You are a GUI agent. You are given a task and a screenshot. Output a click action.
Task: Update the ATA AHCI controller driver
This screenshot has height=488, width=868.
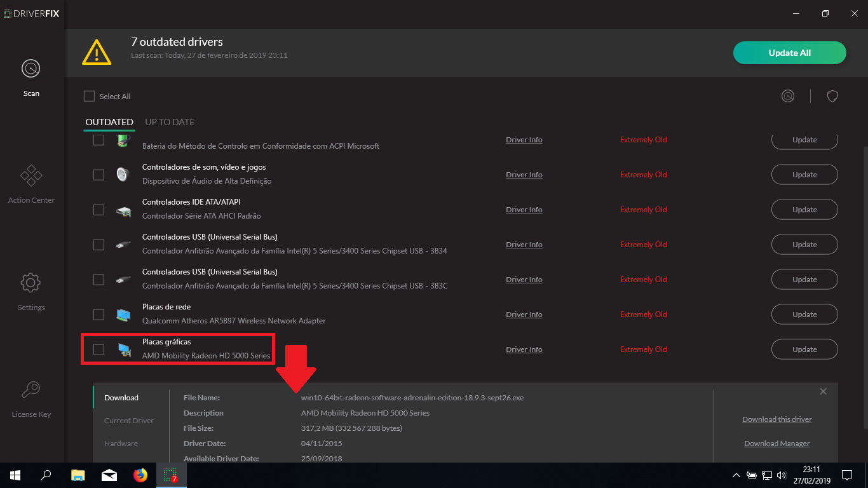(804, 210)
